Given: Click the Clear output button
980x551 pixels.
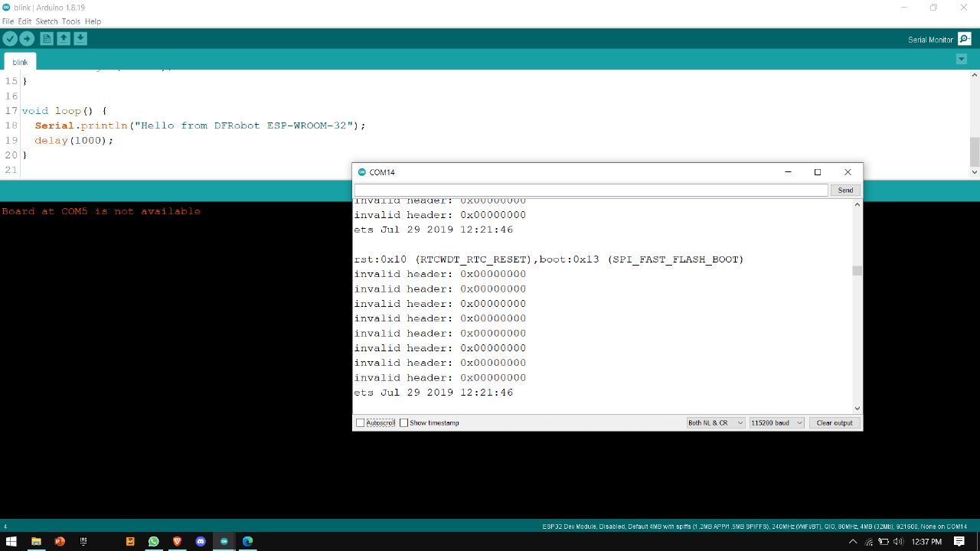Looking at the screenshot, I should (x=835, y=422).
